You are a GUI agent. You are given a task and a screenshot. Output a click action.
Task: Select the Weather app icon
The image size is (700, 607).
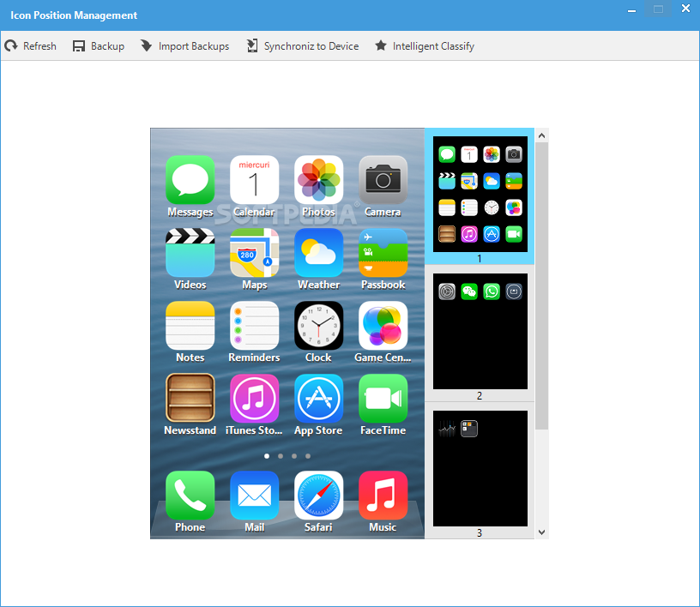click(x=319, y=253)
